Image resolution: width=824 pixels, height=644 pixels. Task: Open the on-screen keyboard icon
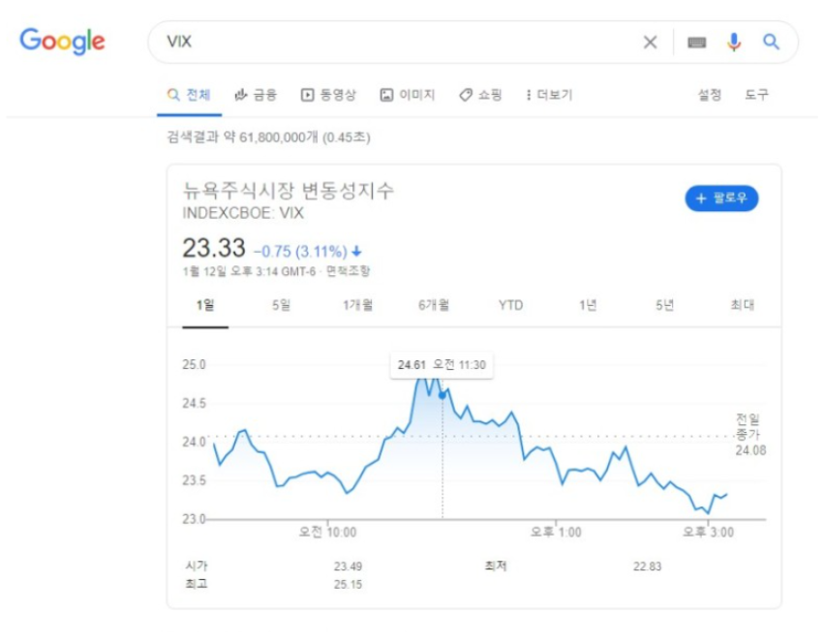click(697, 42)
